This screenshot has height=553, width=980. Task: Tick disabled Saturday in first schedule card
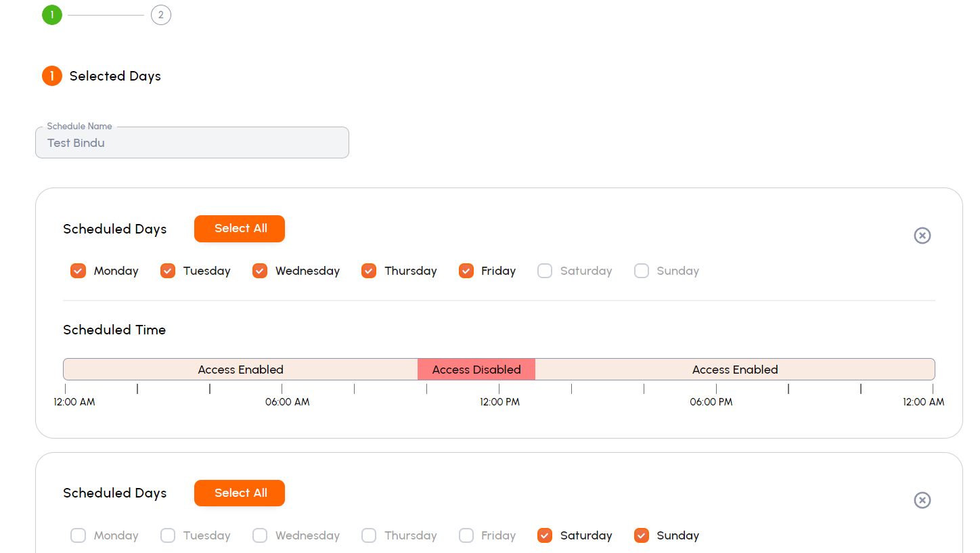pos(545,271)
